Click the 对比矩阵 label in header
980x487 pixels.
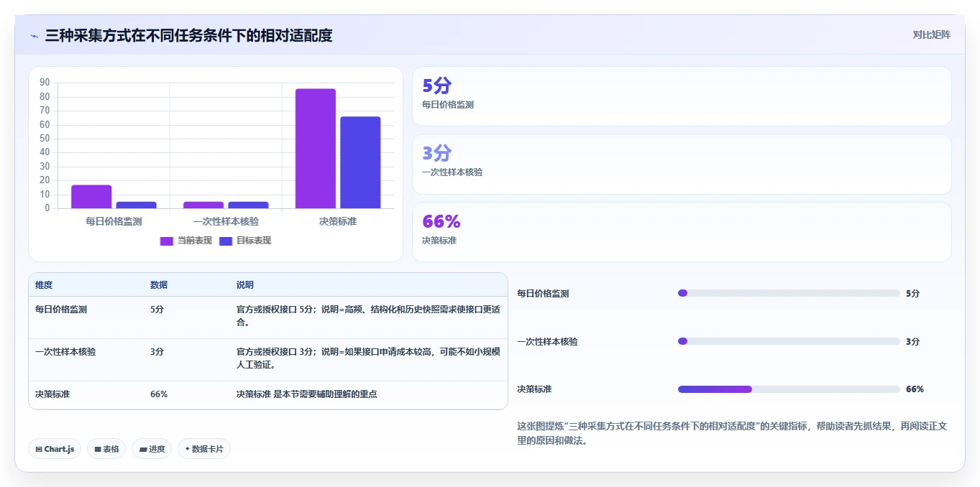pyautogui.click(x=931, y=34)
